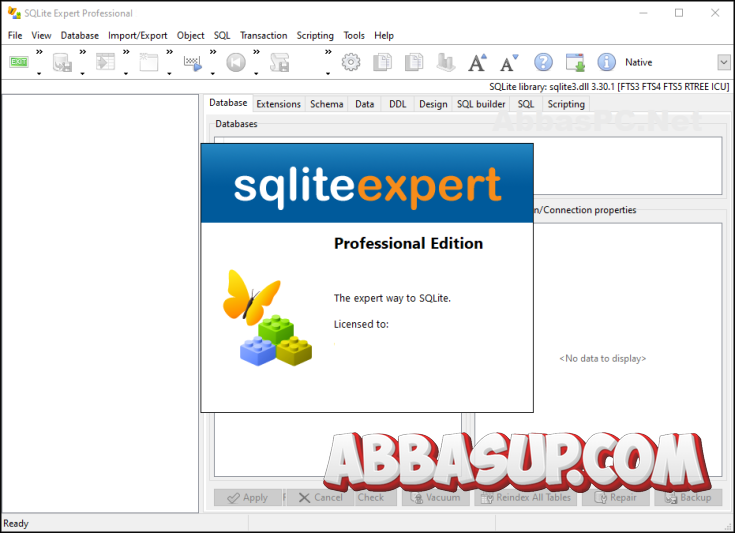735x533 pixels.
Task: Increase font size with A up-arrow icon
Action: 477,62
